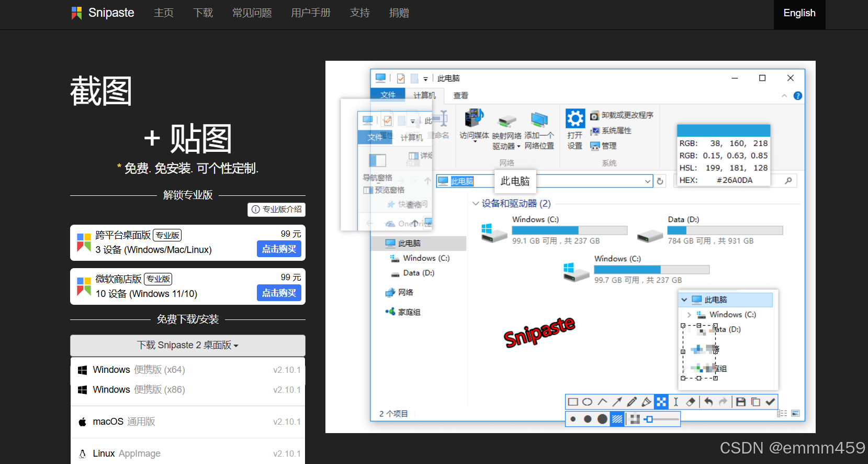Viewport: 868px width, 464px height.
Task: Open the 文件 ribbon tab
Action: coord(388,95)
